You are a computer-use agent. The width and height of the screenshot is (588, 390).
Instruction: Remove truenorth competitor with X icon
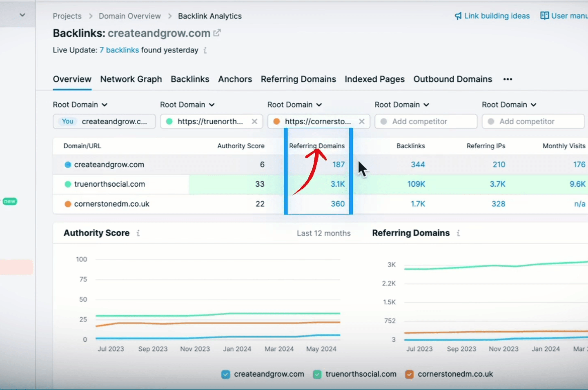(x=254, y=121)
